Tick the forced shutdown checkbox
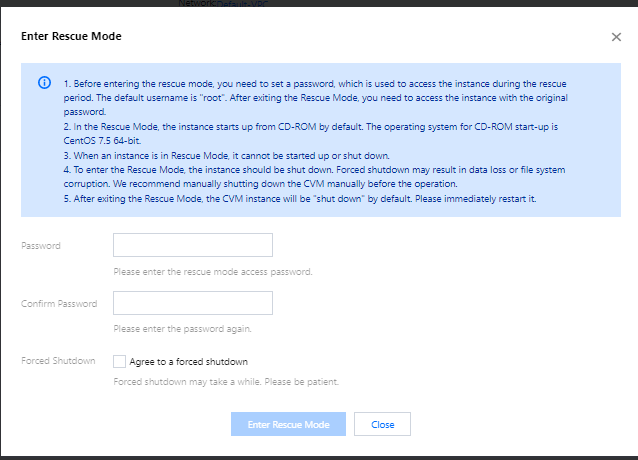The height and width of the screenshot is (460, 638). click(119, 361)
